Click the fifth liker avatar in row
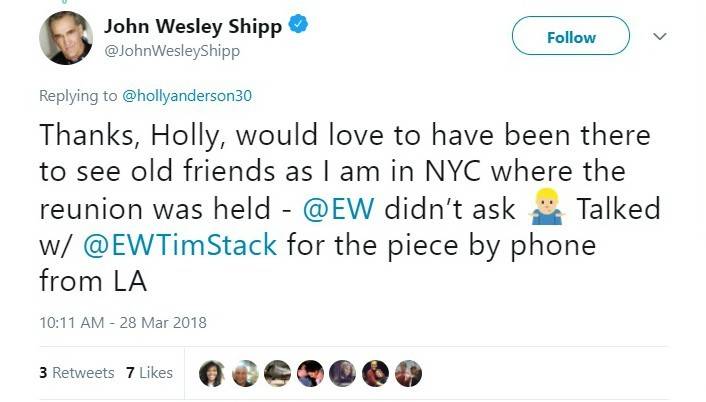Image resolution: width=706 pixels, height=402 pixels. coord(342,373)
